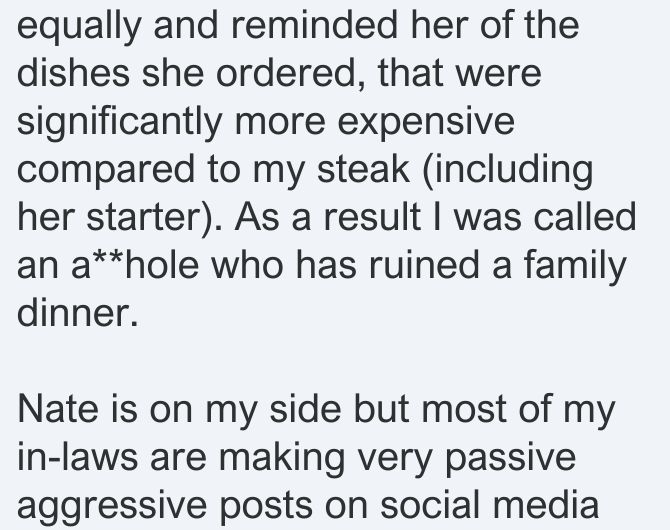Place cursor on the word "ordered,"
Screen dimensions: 670x530
tap(291, 74)
